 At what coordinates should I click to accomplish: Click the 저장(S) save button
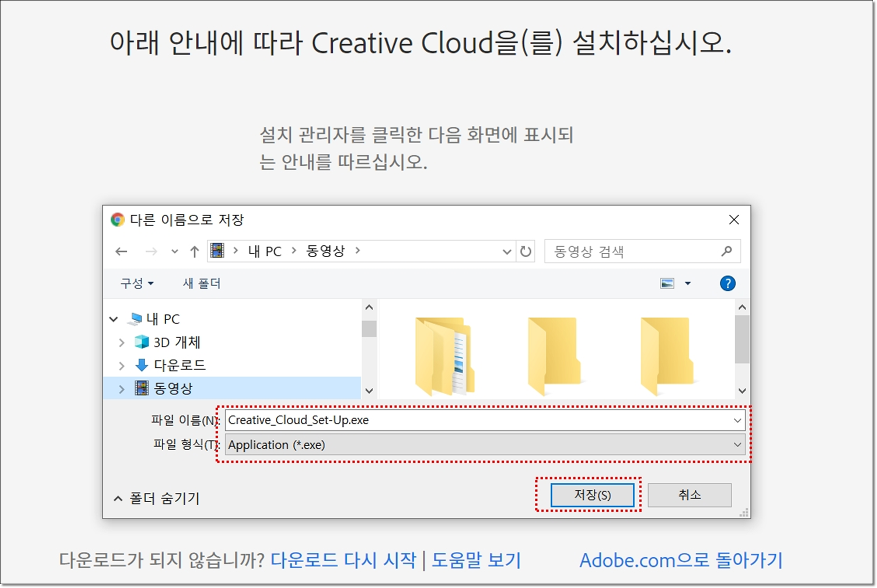[x=592, y=495]
